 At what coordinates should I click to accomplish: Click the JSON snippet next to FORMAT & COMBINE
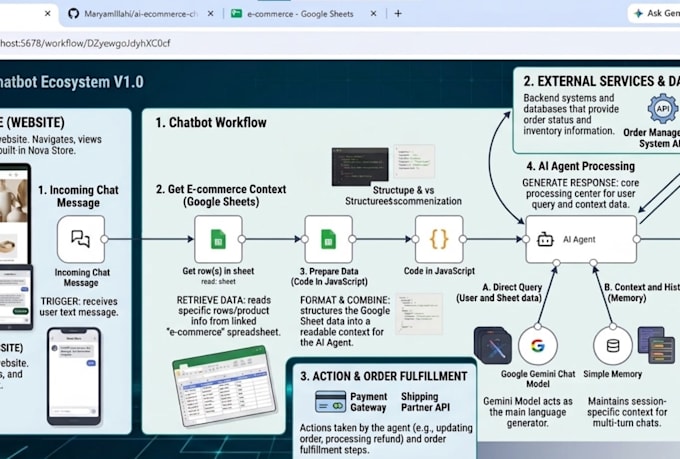click(x=419, y=314)
